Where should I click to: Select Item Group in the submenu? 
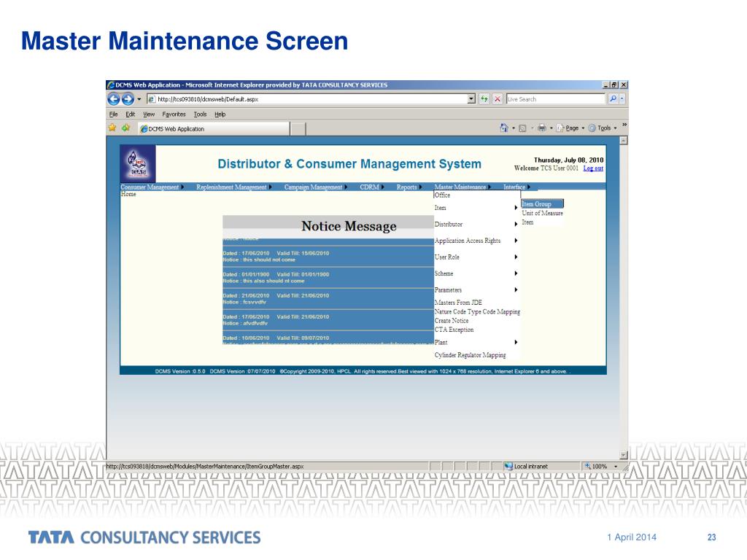[x=542, y=204]
